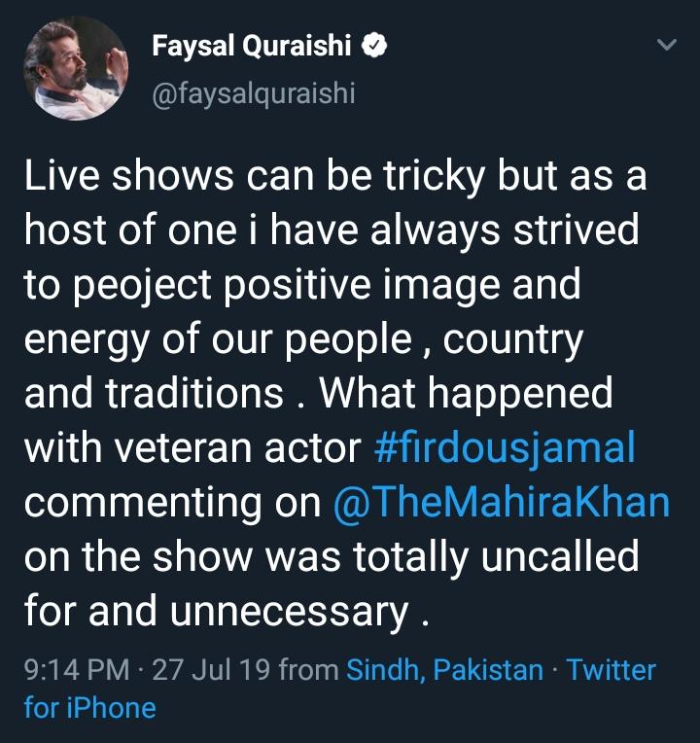
Task: Click the 9:14 PM timestamp
Action: (x=76, y=670)
